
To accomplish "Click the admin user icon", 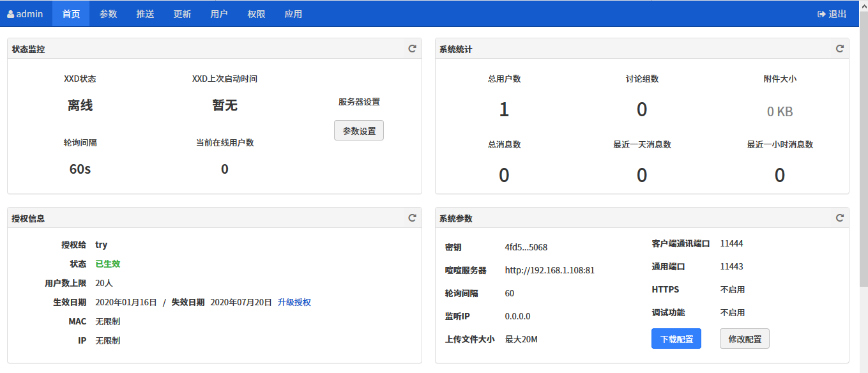I will [10, 14].
